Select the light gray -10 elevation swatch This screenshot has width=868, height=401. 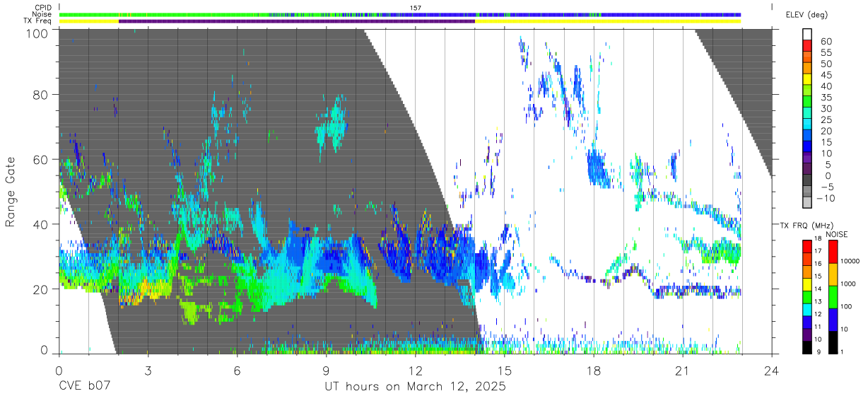point(808,202)
